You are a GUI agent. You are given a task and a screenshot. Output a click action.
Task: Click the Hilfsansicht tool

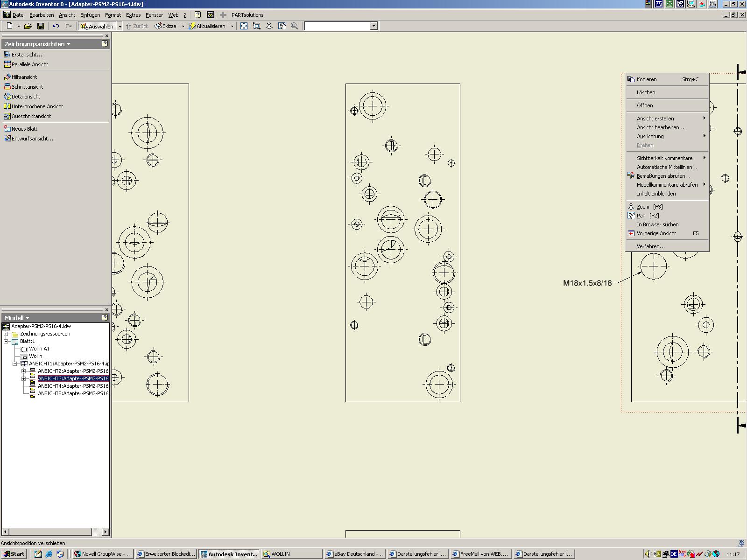24,77
